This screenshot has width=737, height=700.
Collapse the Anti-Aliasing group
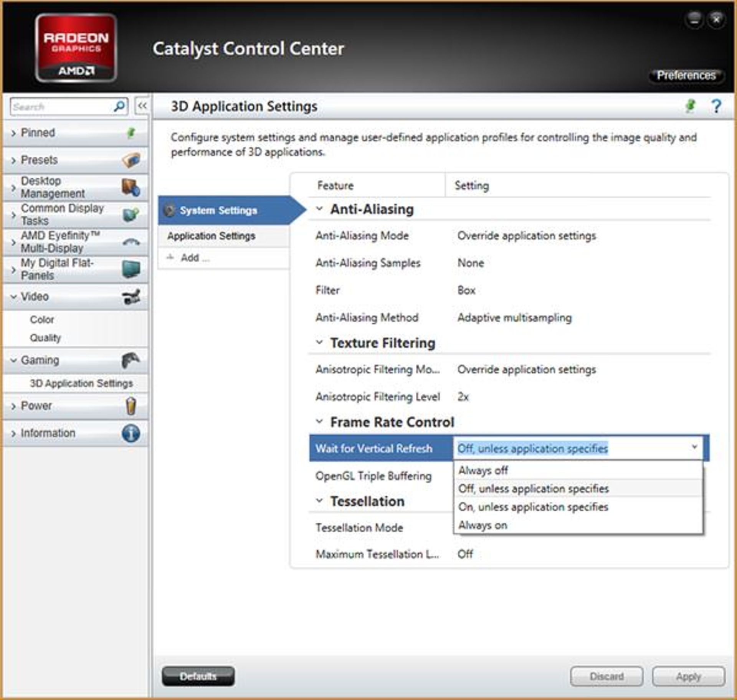[319, 209]
